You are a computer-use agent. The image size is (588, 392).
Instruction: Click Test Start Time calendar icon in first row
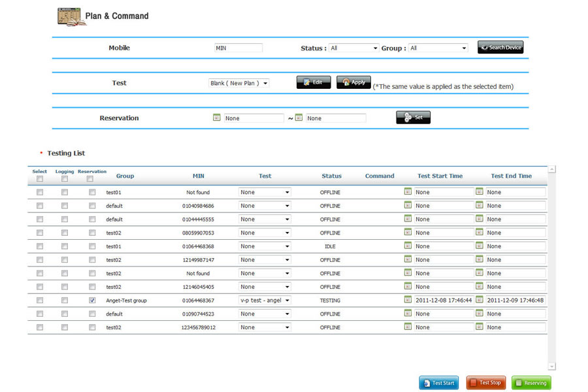(x=408, y=192)
